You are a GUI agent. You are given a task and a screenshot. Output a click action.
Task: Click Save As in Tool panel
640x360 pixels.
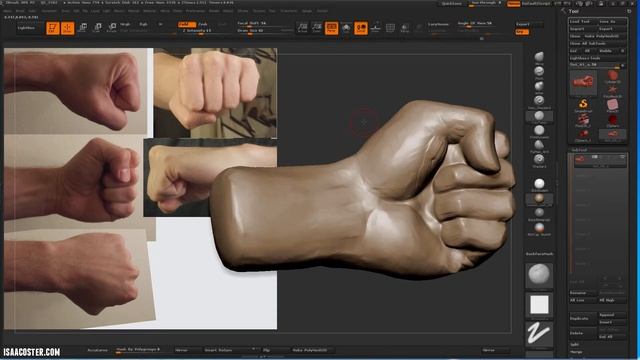[x=612, y=21]
